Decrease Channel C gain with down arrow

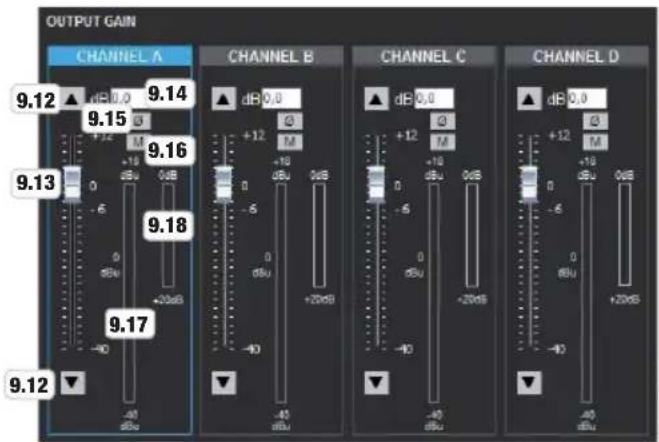376,383
